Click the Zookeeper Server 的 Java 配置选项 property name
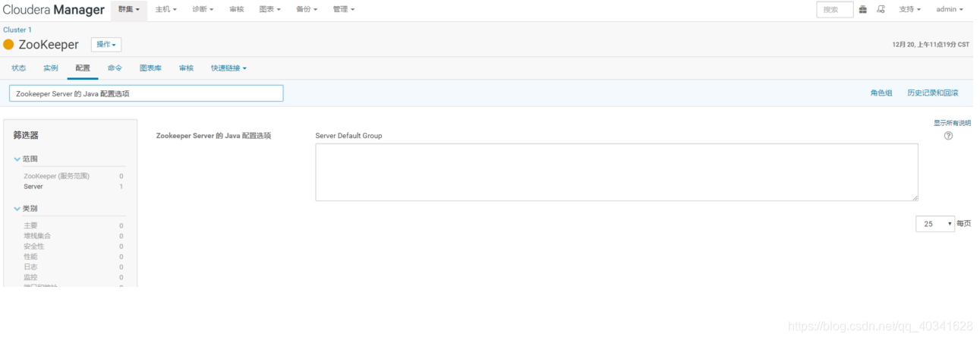This screenshot has width=980, height=340. pyautogui.click(x=213, y=136)
